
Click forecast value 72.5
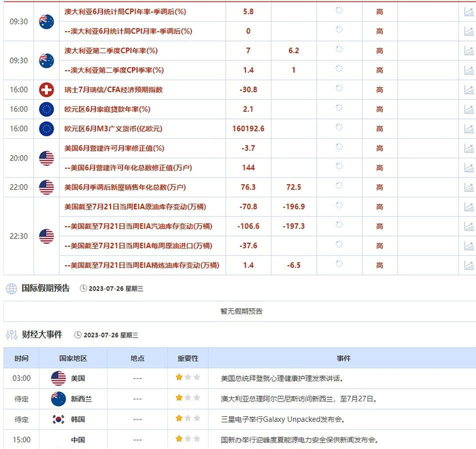point(294,187)
